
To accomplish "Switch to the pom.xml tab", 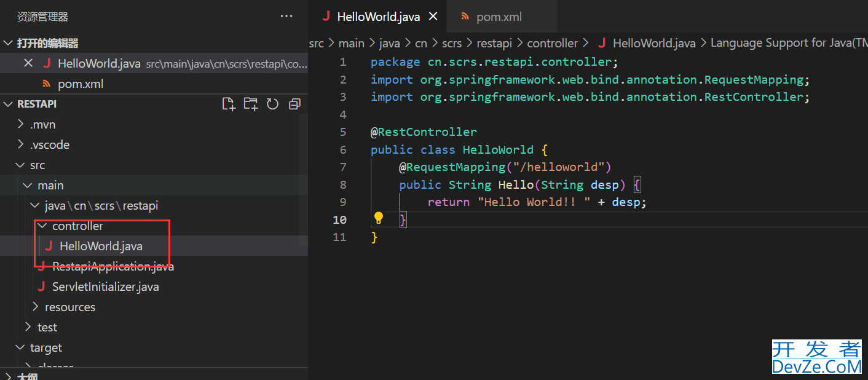I will click(x=502, y=17).
